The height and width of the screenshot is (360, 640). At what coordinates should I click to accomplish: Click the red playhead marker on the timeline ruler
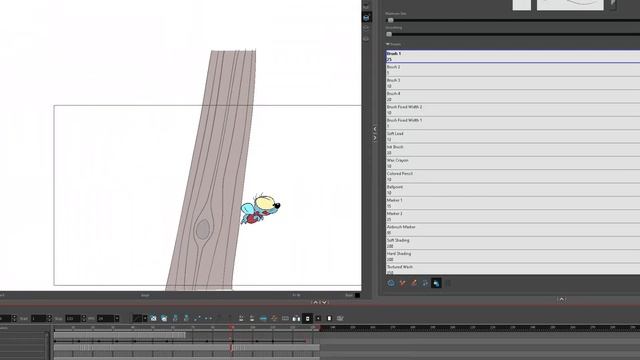231,327
